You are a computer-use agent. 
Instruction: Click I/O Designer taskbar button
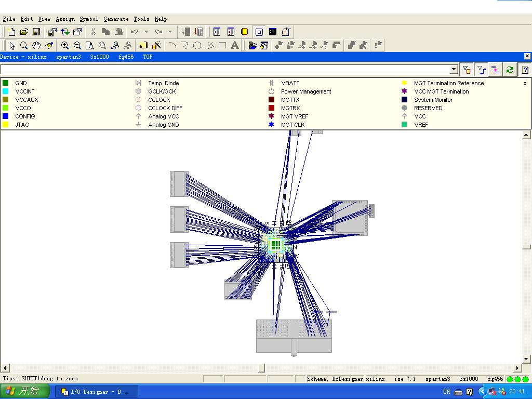(x=97, y=392)
